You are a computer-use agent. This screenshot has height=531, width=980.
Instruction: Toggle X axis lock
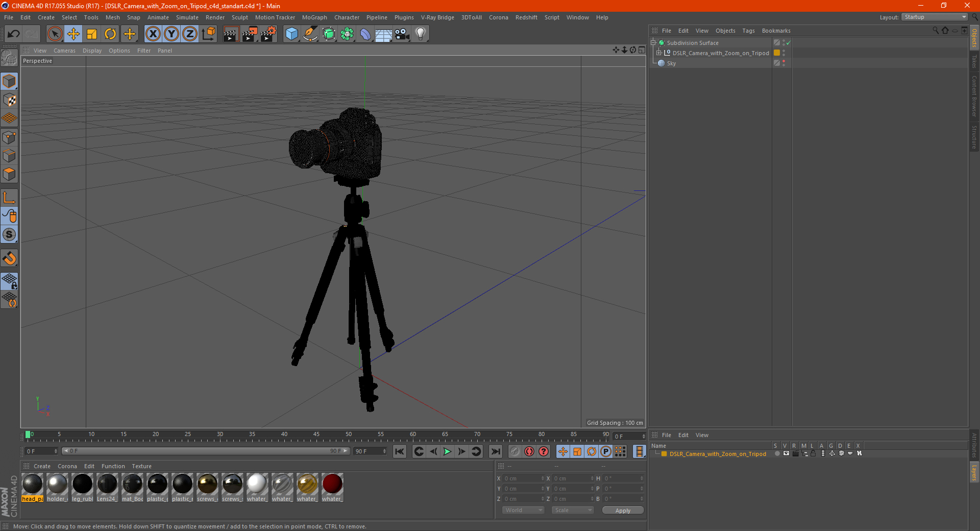pos(153,34)
